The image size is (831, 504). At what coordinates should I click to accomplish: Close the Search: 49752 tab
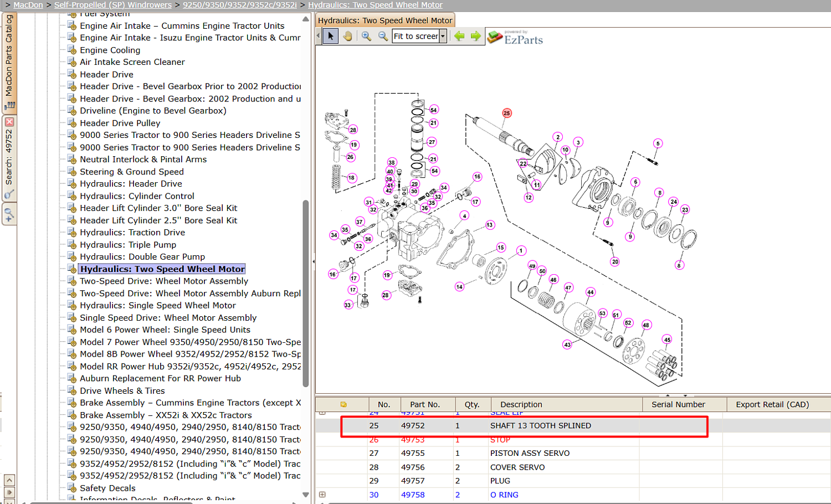click(x=9, y=122)
